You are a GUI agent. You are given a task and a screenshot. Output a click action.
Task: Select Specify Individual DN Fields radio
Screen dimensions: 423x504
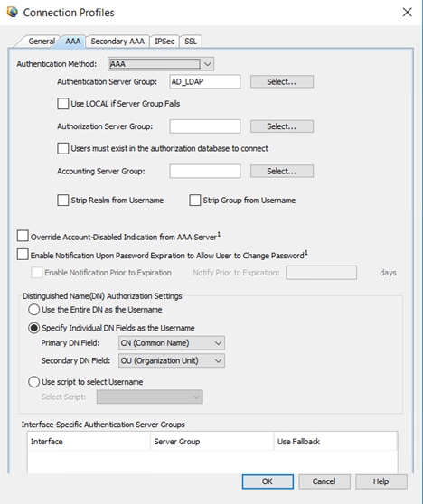pos(33,328)
